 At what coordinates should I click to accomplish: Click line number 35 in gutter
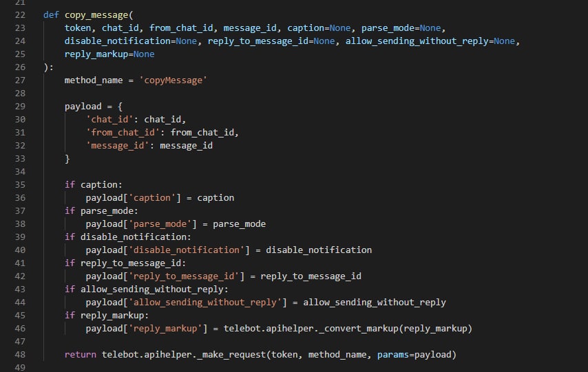tap(20, 185)
